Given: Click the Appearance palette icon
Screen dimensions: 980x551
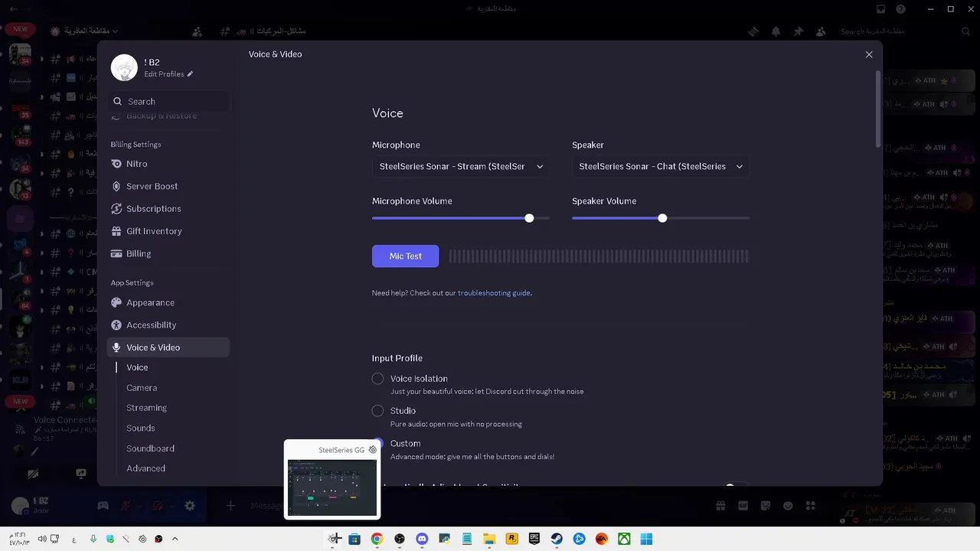Looking at the screenshot, I should coord(116,302).
